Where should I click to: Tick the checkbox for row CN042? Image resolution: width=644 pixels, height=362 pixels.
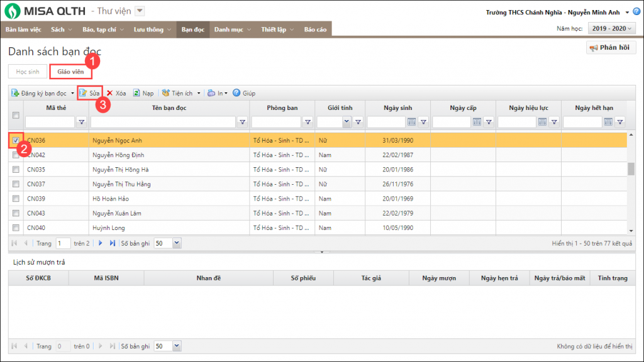(16, 155)
